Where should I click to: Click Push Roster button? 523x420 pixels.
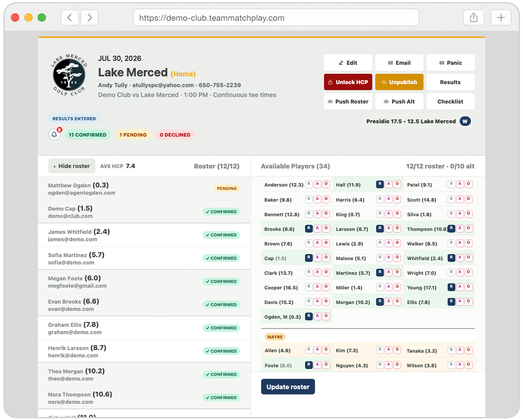(x=348, y=102)
